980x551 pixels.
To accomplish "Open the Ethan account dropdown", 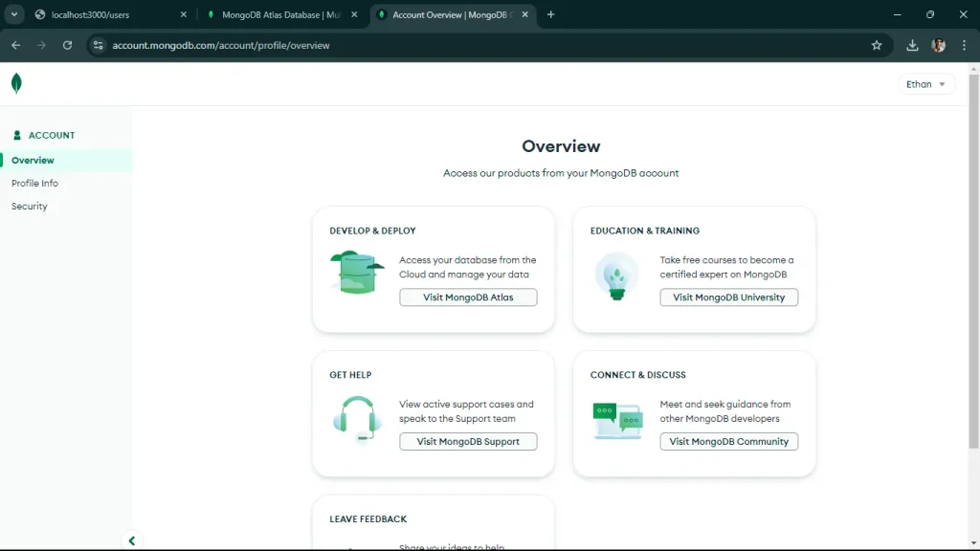I will (925, 83).
